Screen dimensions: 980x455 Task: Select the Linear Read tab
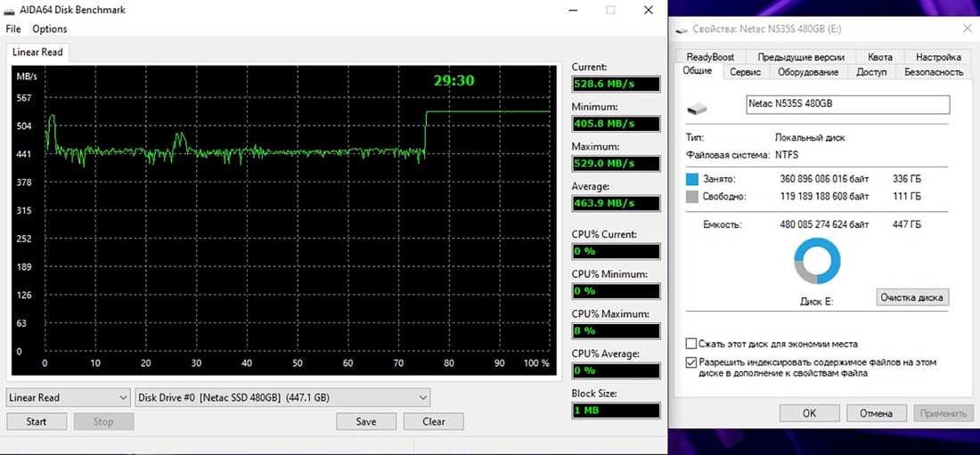point(37,52)
